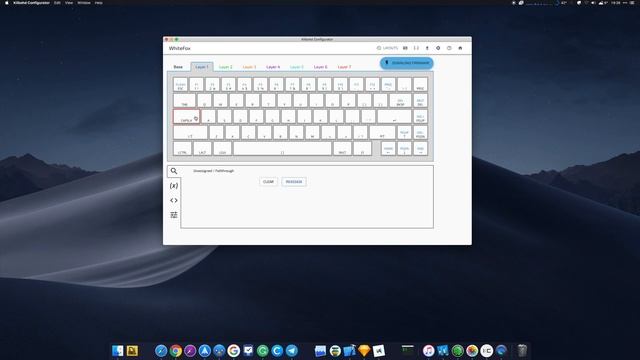Open the sliders settings side tab
640x360 pixels.
coord(174,215)
